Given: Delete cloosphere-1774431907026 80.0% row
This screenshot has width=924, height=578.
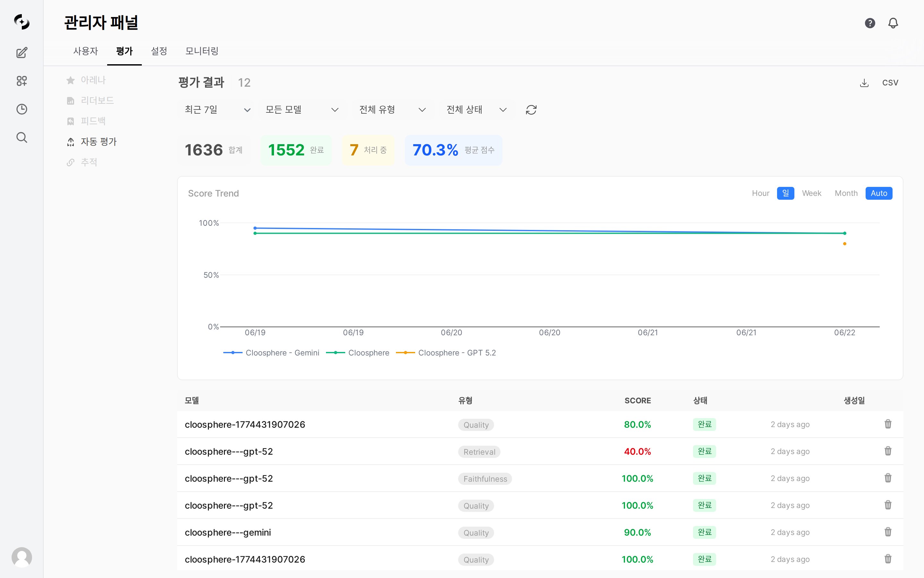Looking at the screenshot, I should 888,424.
